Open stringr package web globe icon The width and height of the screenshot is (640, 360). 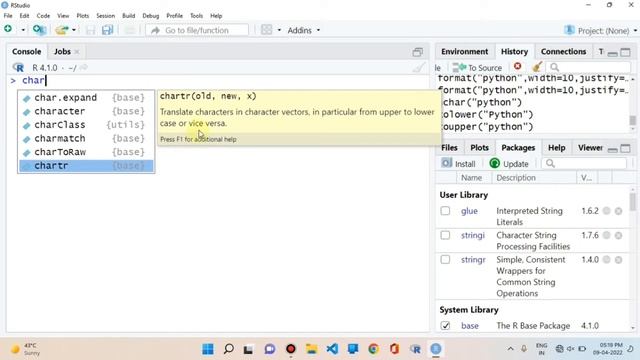(607, 260)
